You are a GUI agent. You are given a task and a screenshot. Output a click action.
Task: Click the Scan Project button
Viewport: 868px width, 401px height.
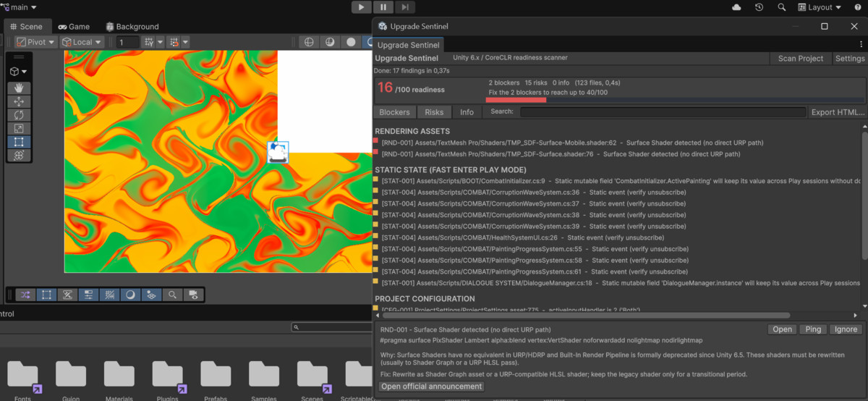pos(801,59)
